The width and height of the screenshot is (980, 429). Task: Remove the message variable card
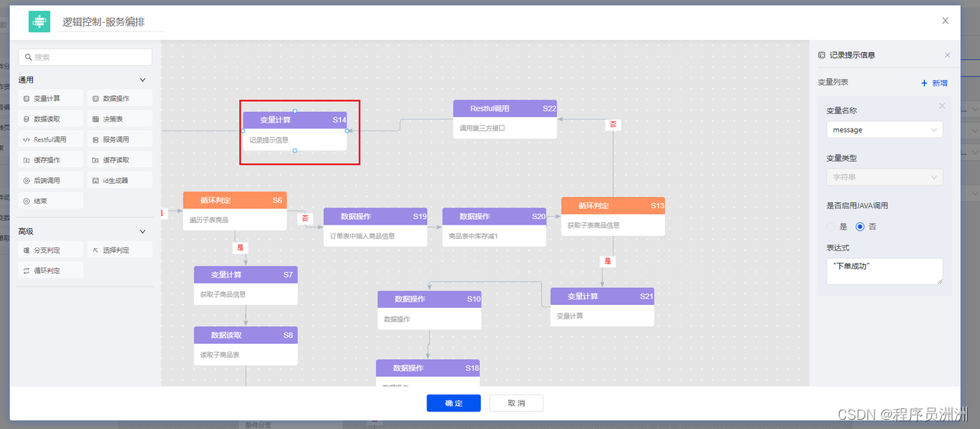point(942,106)
